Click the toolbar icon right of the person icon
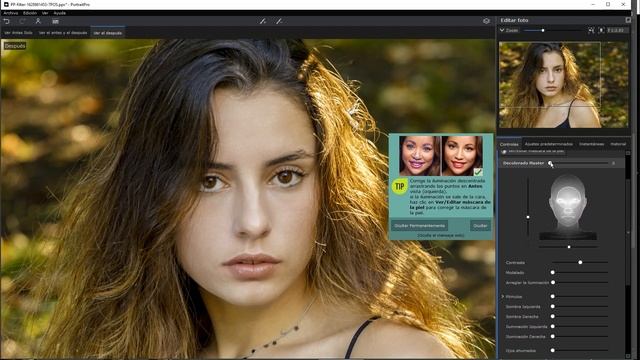The height and width of the screenshot is (360, 640). click(x=56, y=21)
